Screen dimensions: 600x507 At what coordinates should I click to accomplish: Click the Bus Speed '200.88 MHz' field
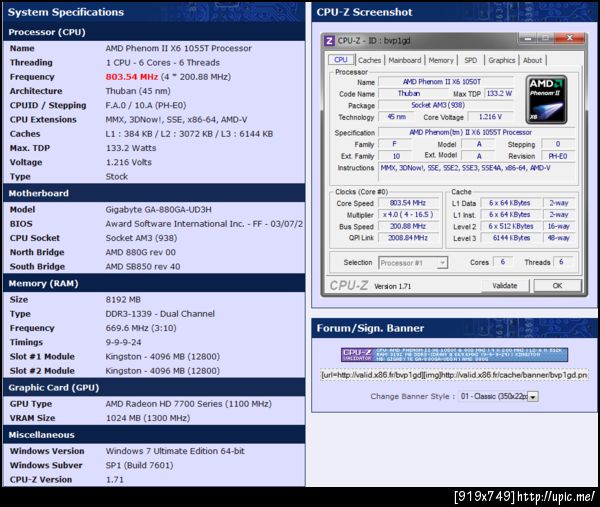[408, 226]
